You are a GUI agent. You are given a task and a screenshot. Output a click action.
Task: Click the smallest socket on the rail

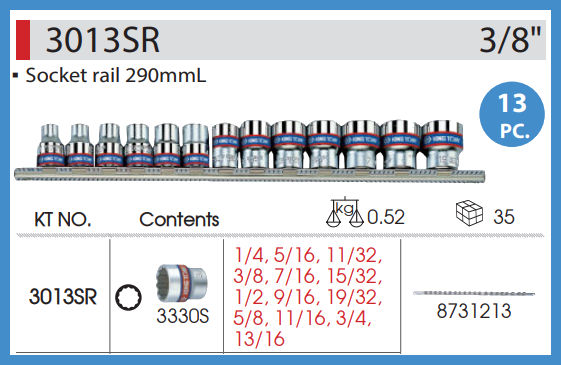click(x=50, y=145)
